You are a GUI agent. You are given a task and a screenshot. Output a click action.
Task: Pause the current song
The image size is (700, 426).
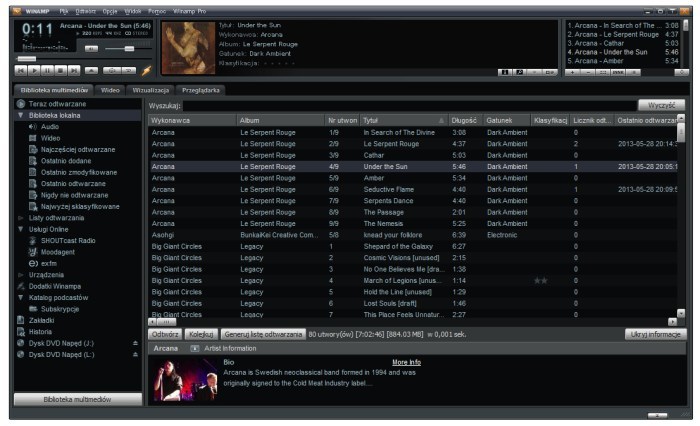(x=47, y=71)
